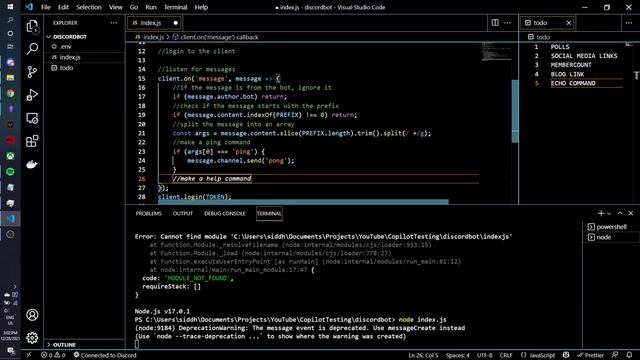
Task: Click the editor vertical scrollbar thumb
Action: [515, 111]
